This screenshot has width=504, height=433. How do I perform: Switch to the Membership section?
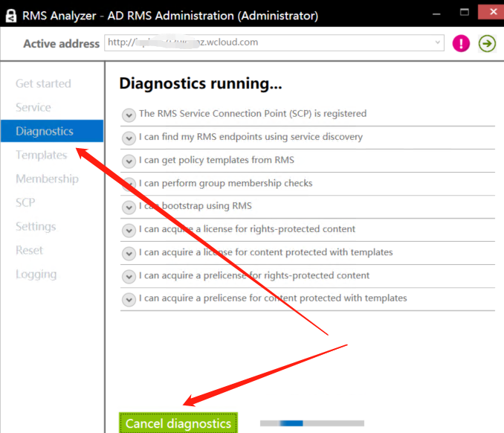coord(47,179)
